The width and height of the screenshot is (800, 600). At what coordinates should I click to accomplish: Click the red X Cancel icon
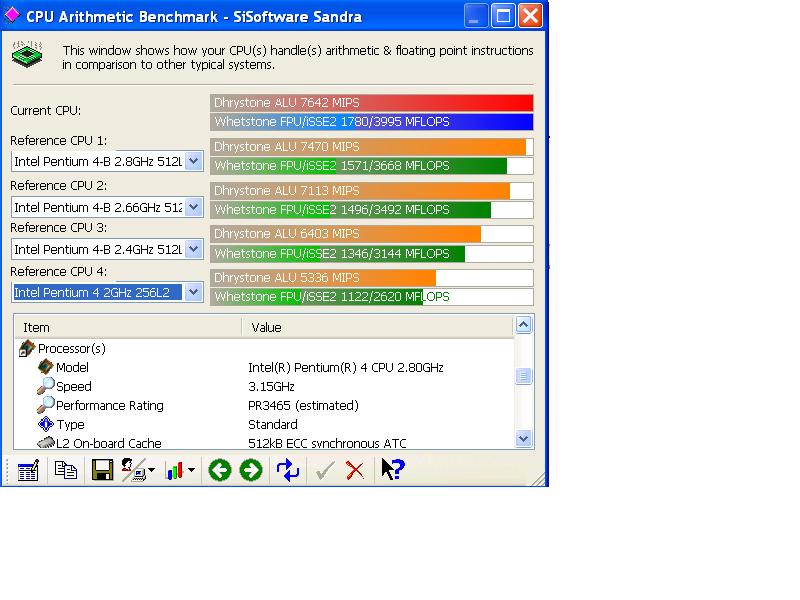tap(355, 470)
